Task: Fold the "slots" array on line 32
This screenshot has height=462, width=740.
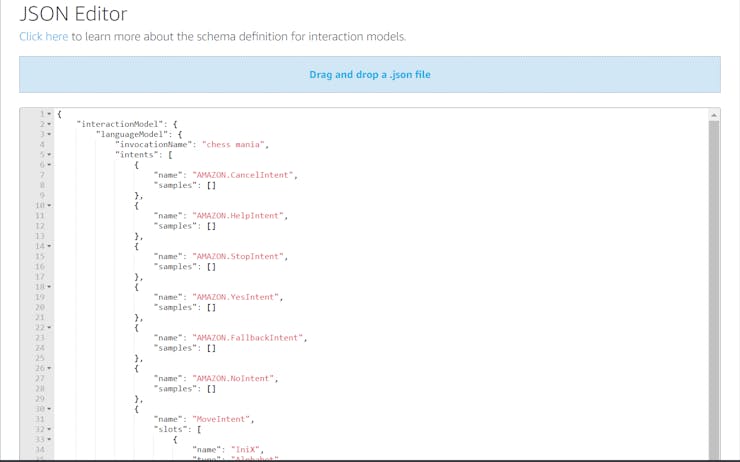Action: point(49,429)
